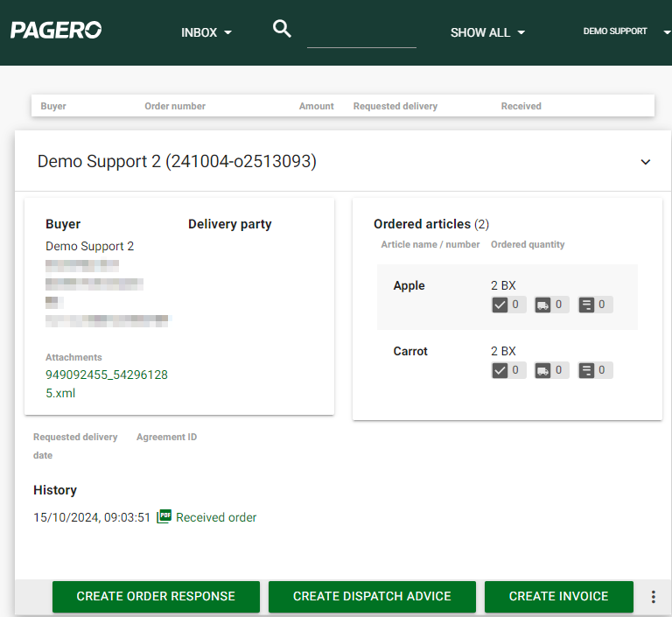Click the CREATE ORDER RESPONSE button
This screenshot has height=617, width=672.
coord(156,596)
